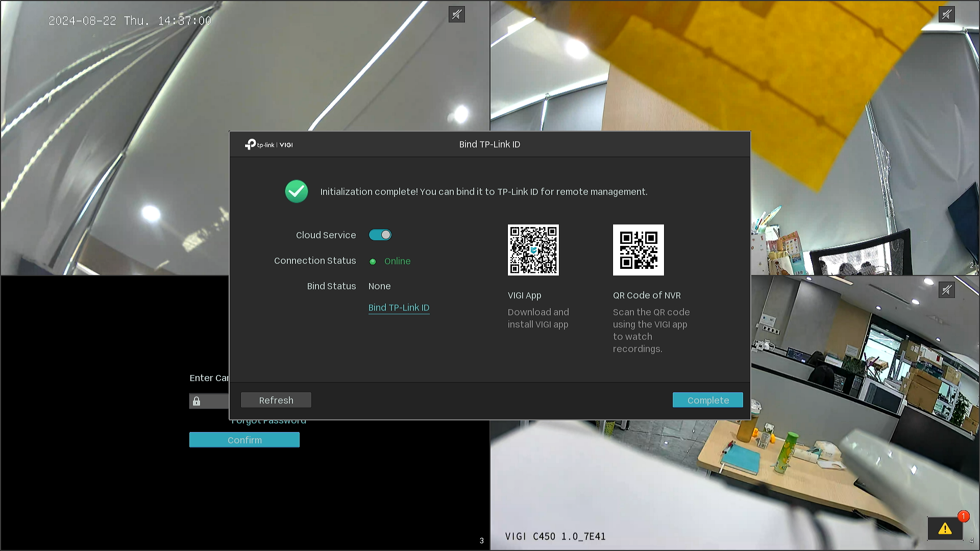Viewport: 980px width, 551px height.
Task: Click the muted audio icon on camera 2
Action: pos(947,14)
